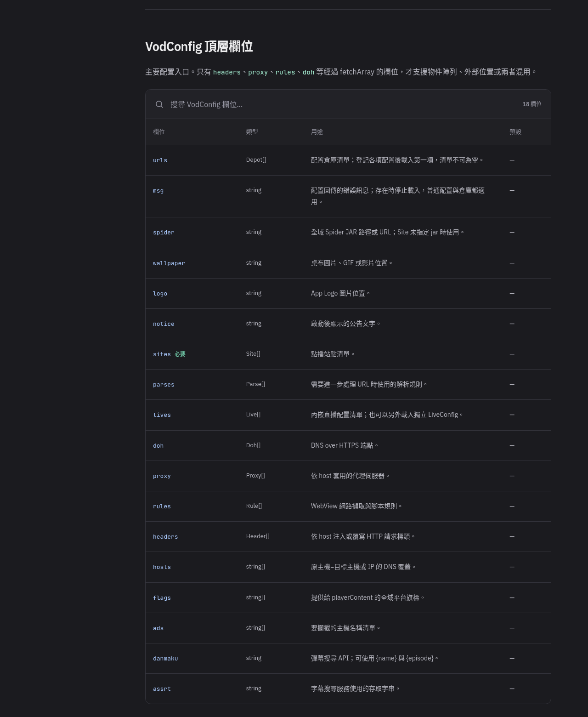The width and height of the screenshot is (588, 717).
Task: Select the msg field name
Action: (x=158, y=191)
